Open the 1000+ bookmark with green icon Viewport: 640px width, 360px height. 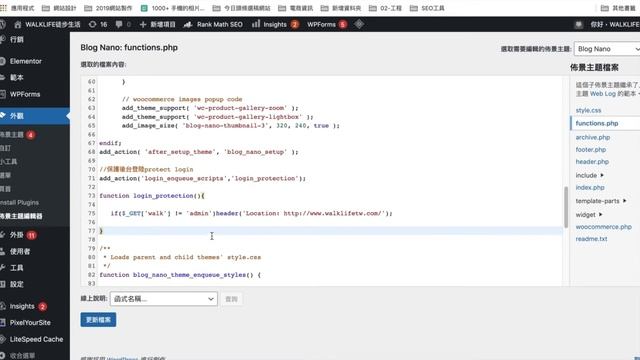pyautogui.click(x=172, y=8)
